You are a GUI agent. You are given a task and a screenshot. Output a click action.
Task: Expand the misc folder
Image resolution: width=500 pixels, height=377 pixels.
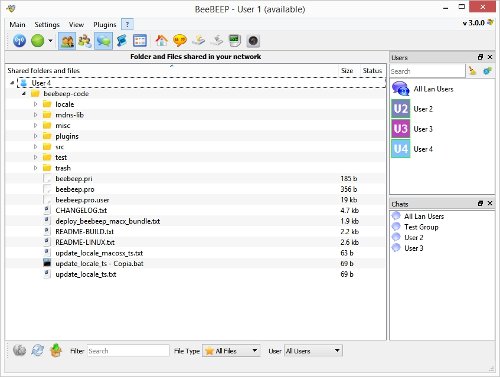(x=36, y=126)
